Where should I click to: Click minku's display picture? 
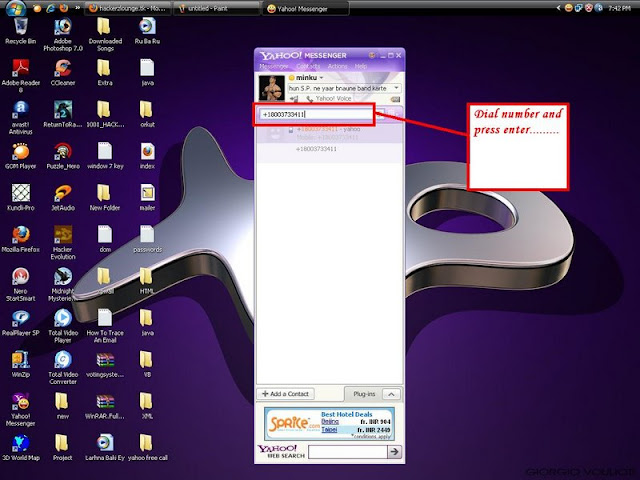coord(272,87)
